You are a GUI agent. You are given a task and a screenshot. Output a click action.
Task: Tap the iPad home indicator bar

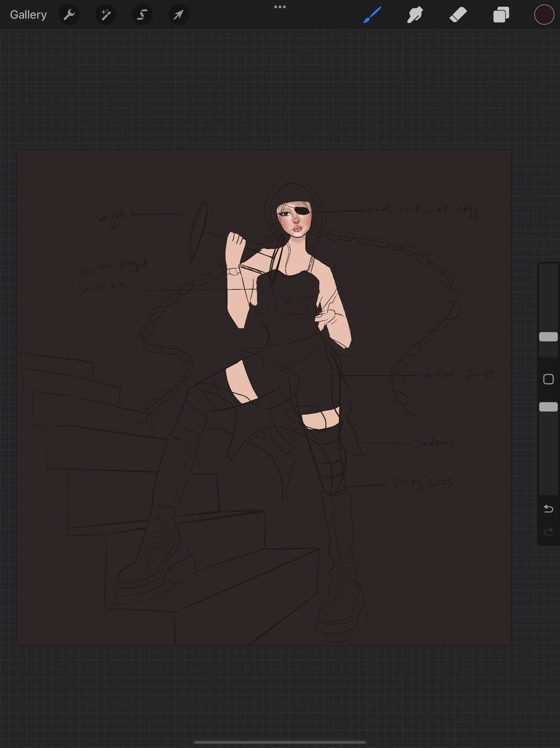click(x=280, y=742)
